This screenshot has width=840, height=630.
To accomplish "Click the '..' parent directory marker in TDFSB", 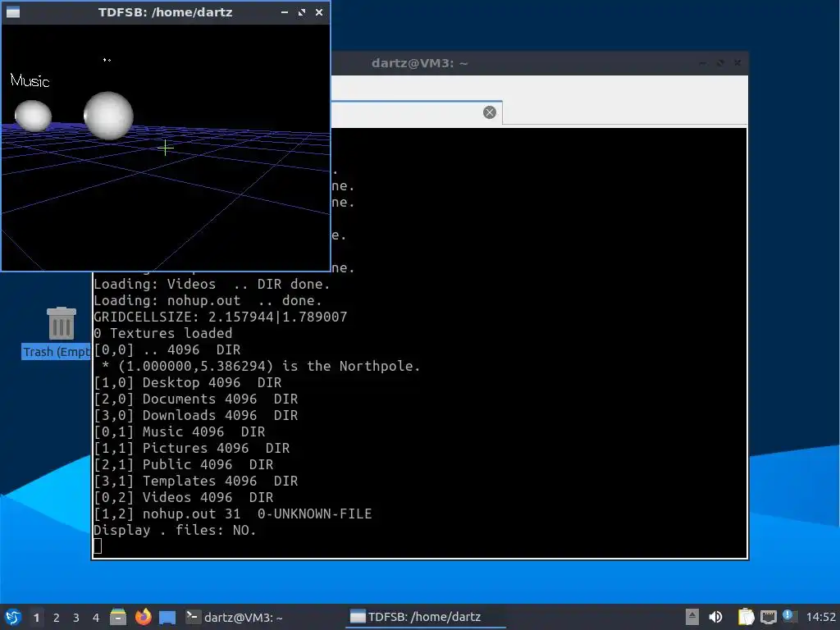I will (107, 60).
